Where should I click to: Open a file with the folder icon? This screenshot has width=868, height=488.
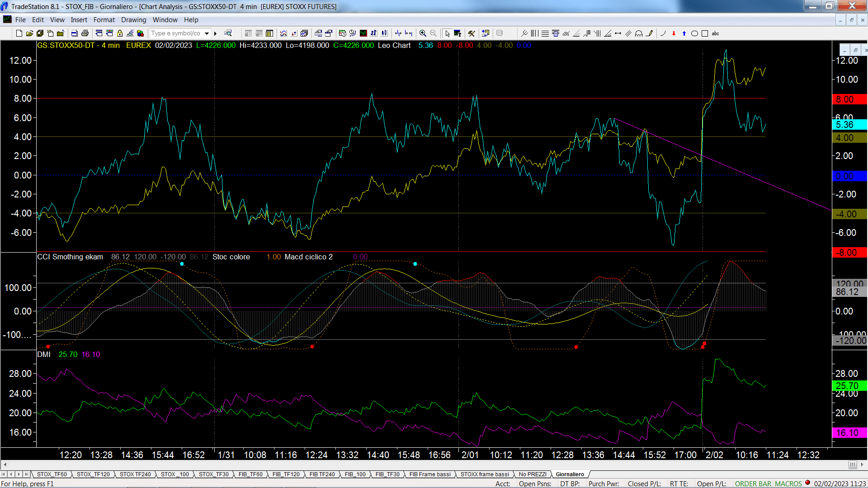(x=29, y=33)
